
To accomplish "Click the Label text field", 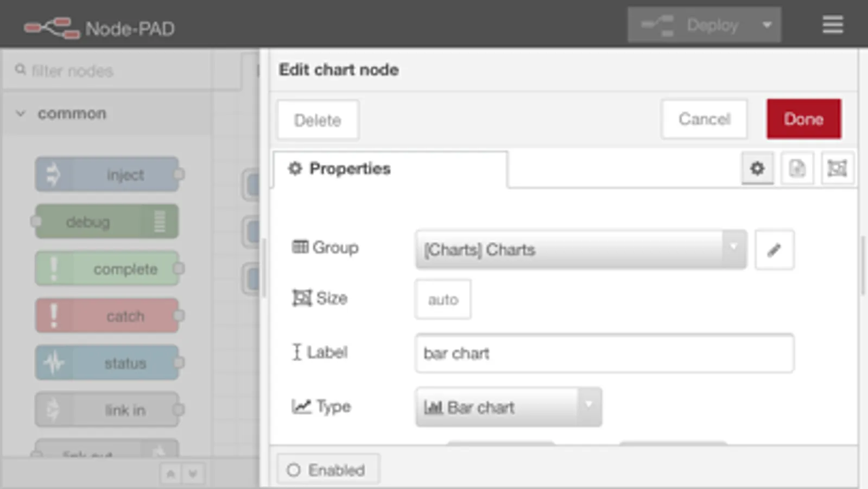I will coord(604,353).
